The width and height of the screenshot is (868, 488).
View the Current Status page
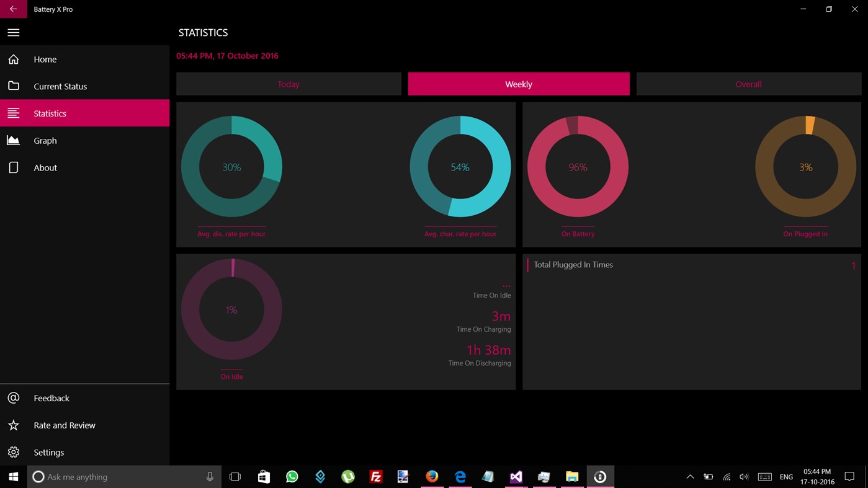(60, 86)
